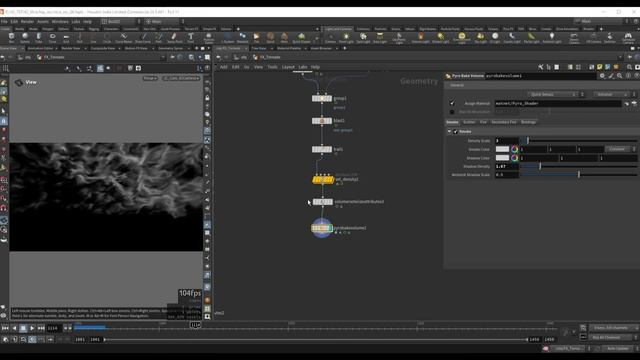This screenshot has width=640, height=360.
Task: Open the material chooser icon beside Assign Material
Action: click(x=634, y=104)
